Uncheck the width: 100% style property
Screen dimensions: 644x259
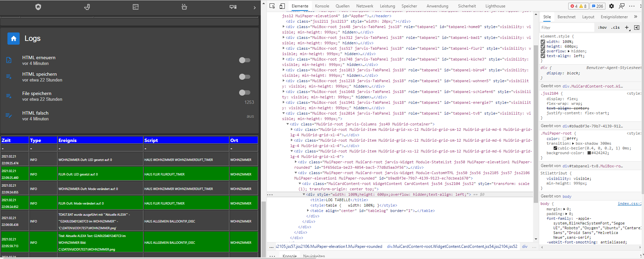coord(543,42)
